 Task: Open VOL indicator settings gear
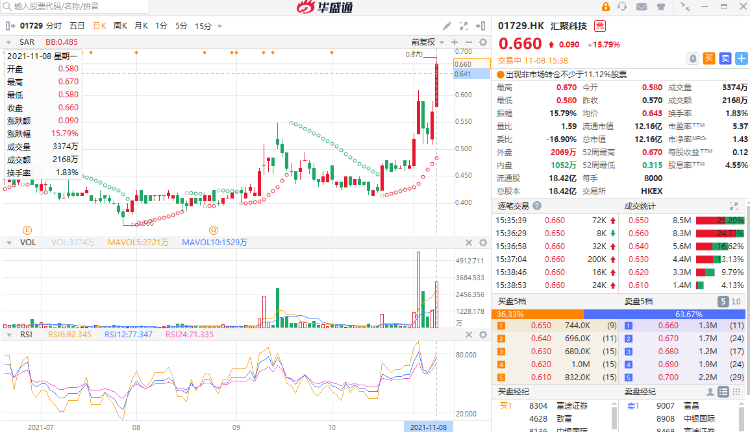coord(483,243)
